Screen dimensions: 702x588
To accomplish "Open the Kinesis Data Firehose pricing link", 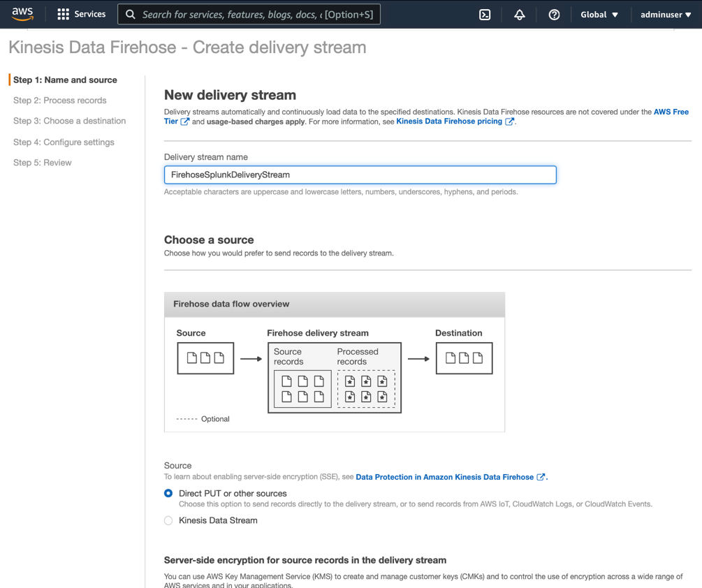I will pyautogui.click(x=449, y=122).
